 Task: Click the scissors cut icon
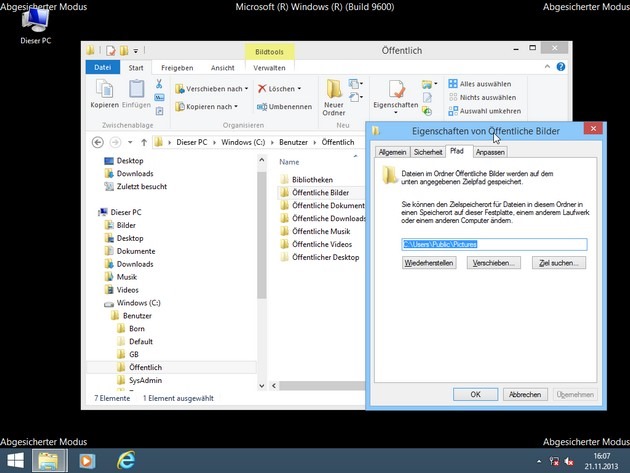(159, 84)
